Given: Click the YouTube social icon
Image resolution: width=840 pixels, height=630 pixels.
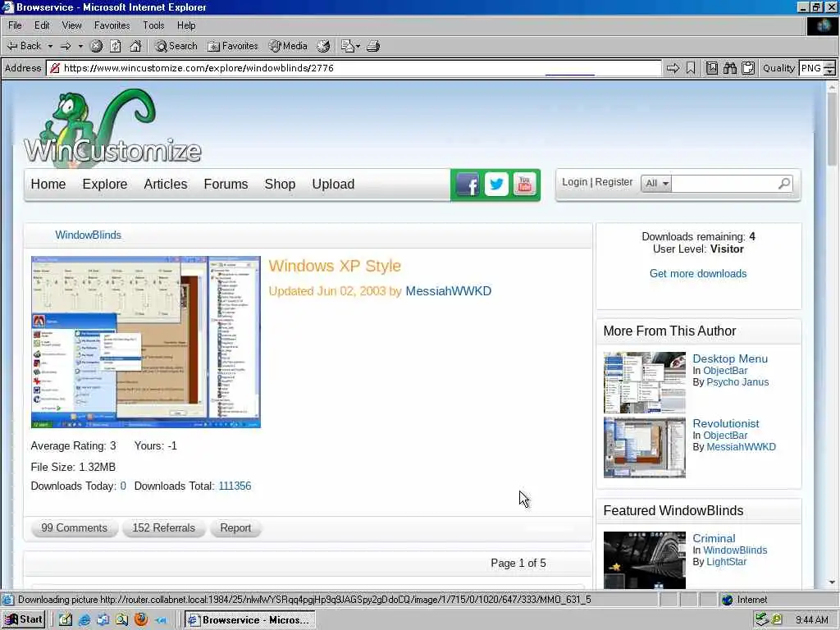Looking at the screenshot, I should 525,185.
